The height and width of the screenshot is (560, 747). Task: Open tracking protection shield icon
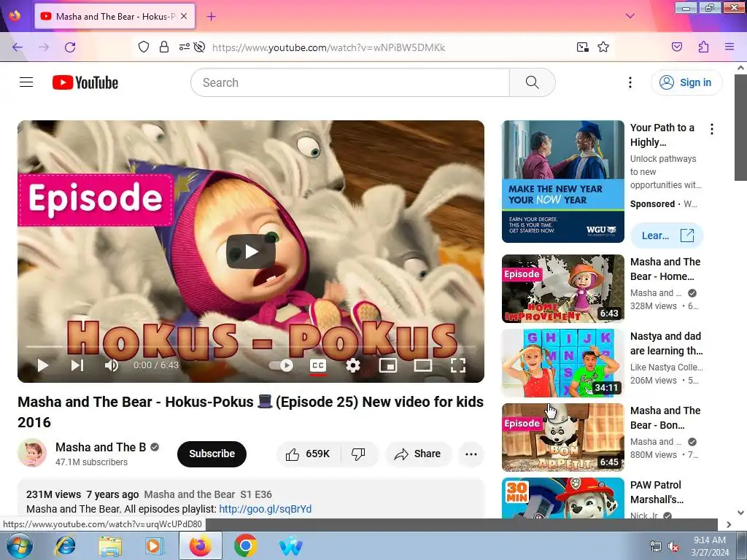click(x=144, y=47)
